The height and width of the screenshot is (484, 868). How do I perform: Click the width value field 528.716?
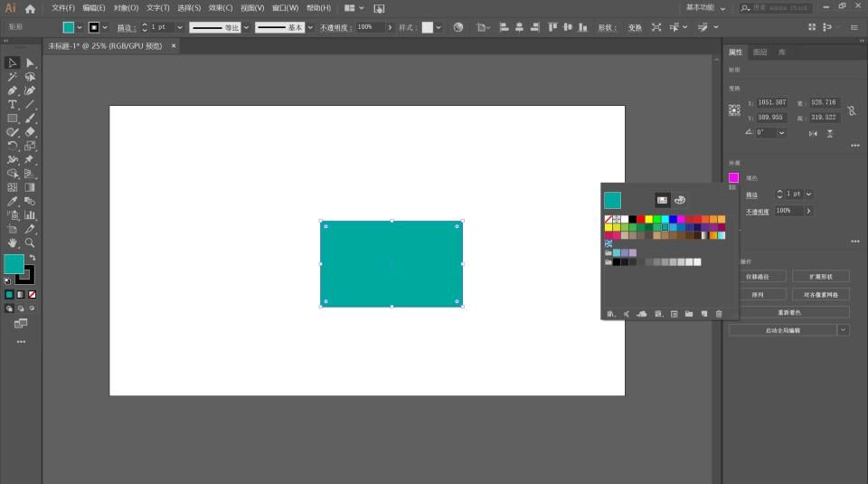pyautogui.click(x=825, y=102)
